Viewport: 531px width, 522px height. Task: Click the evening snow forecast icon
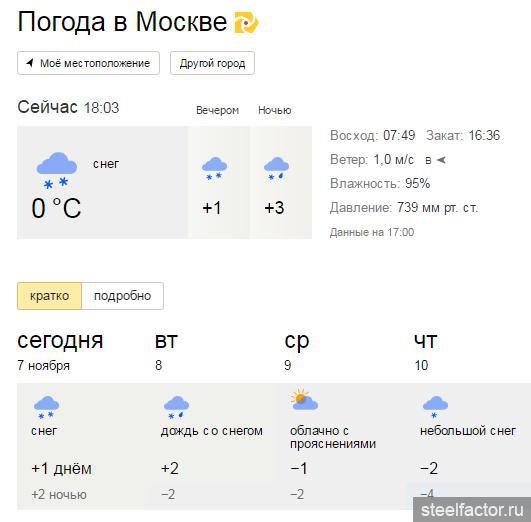tap(214, 169)
